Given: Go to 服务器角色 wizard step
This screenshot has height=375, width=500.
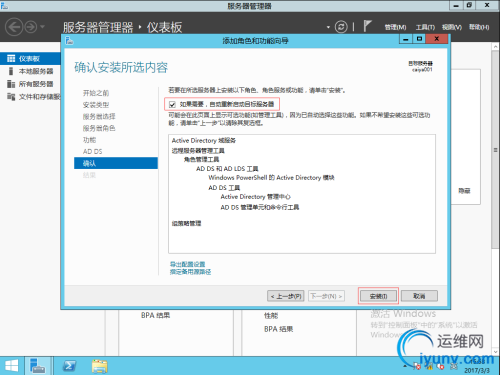Looking at the screenshot, I should [99, 128].
